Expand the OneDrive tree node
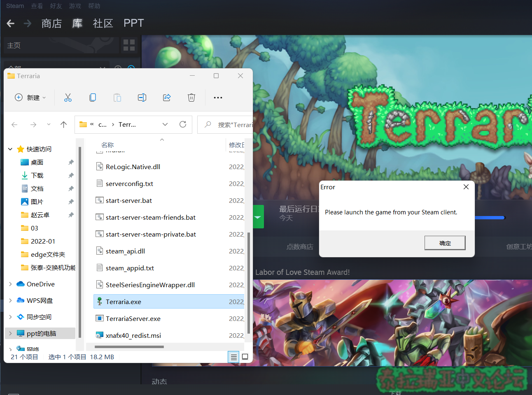Viewport: 532px width, 395px height. (10, 284)
